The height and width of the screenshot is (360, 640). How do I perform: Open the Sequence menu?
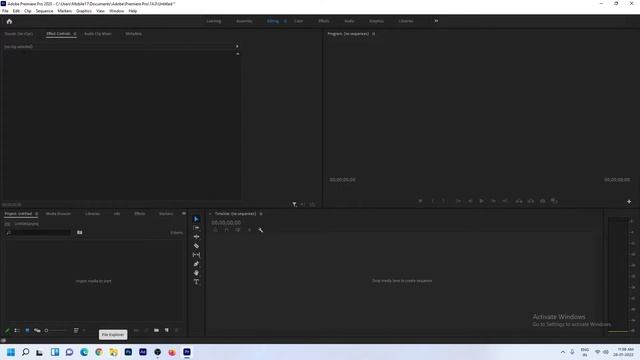tap(44, 11)
